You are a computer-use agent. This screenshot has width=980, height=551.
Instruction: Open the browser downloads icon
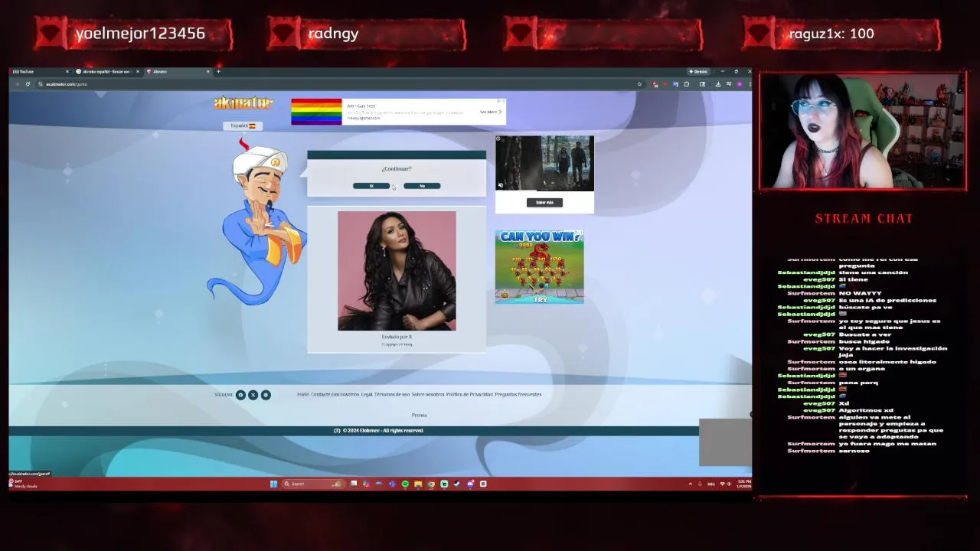[718, 84]
